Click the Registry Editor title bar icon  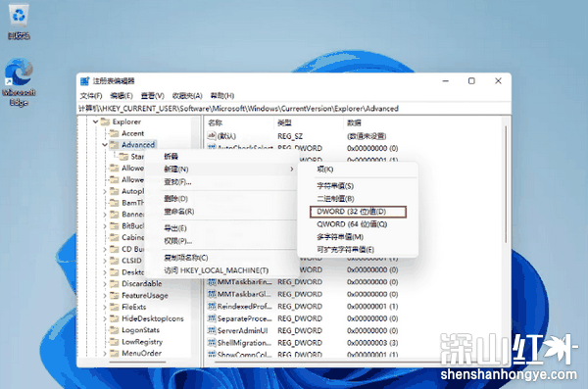(84, 81)
